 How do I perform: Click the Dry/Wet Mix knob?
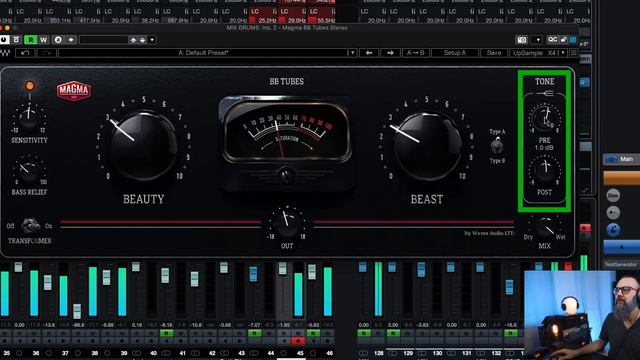[544, 228]
